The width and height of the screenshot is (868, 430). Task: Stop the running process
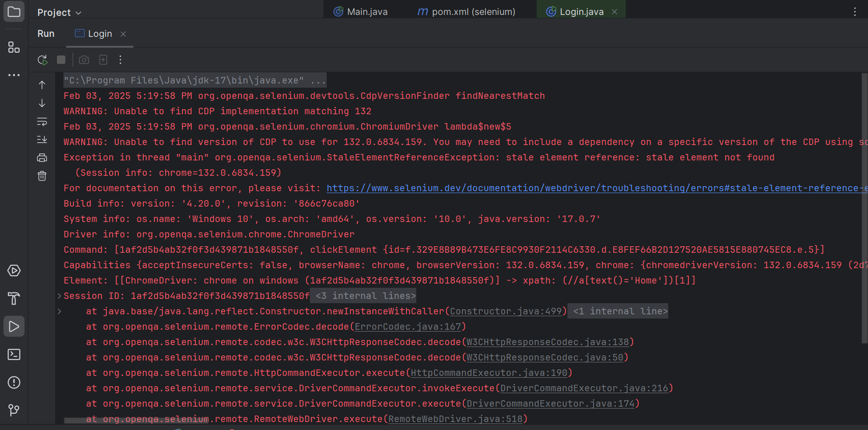(x=61, y=60)
